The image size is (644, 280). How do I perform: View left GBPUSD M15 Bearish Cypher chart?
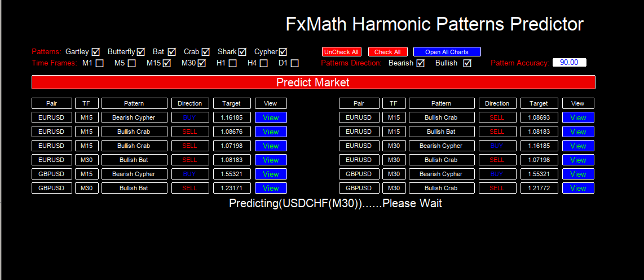(x=271, y=174)
